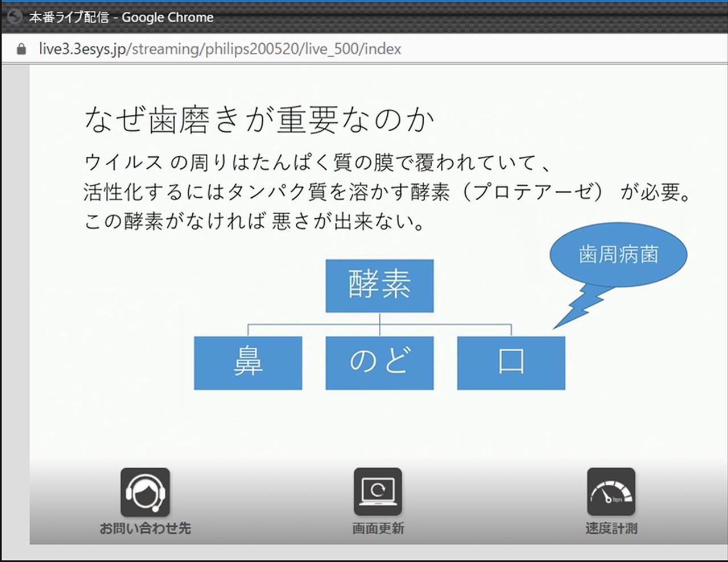Click the headset support icon
The width and height of the screenshot is (728, 562).
pyautogui.click(x=145, y=492)
